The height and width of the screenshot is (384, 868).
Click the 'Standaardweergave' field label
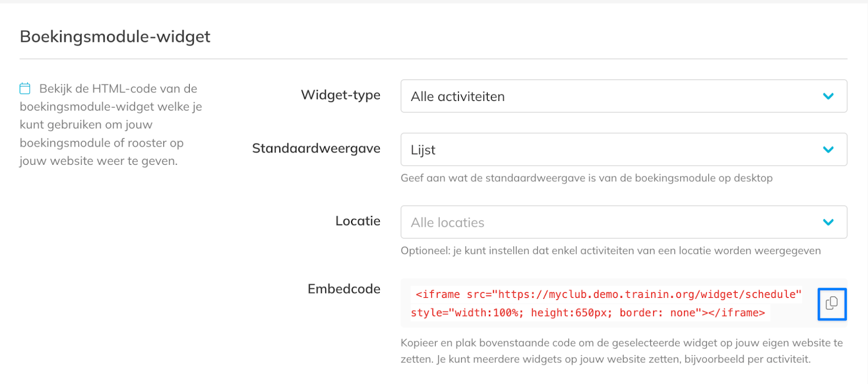pyautogui.click(x=316, y=148)
